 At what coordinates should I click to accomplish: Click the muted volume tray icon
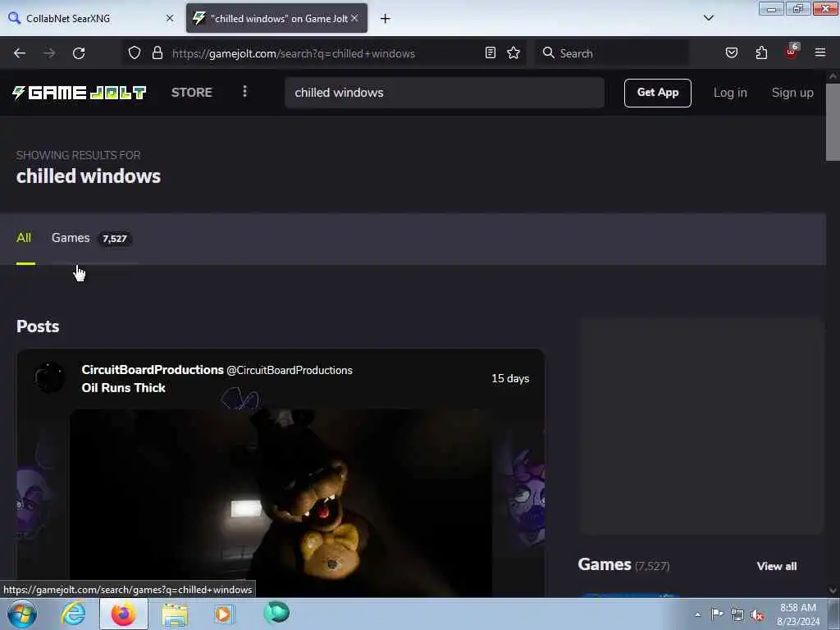757,614
